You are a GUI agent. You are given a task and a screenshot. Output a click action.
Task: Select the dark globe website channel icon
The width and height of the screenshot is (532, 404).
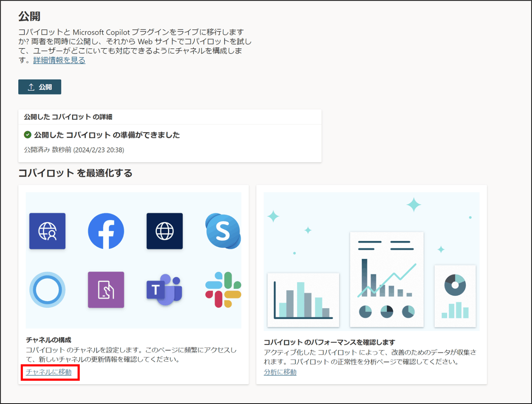coord(165,231)
